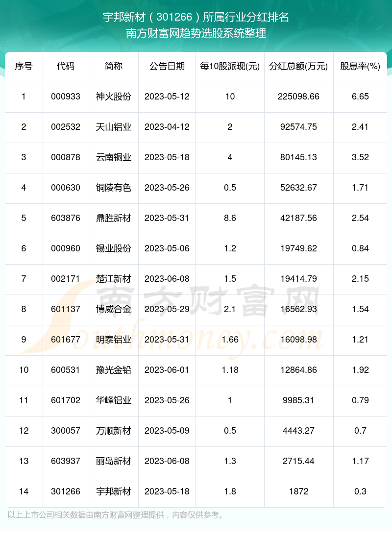This screenshot has width=392, height=540.
Task: Click stock code 603876
Action: (66, 218)
